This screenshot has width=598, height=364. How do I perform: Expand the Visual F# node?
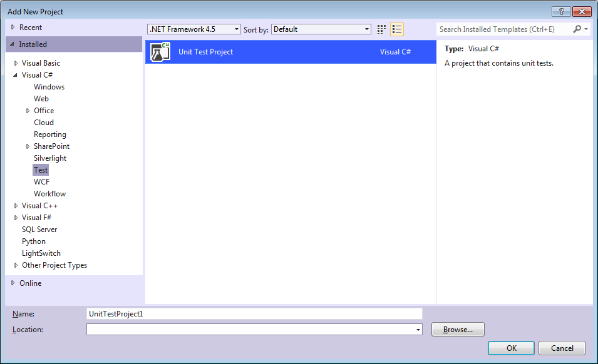(16, 218)
